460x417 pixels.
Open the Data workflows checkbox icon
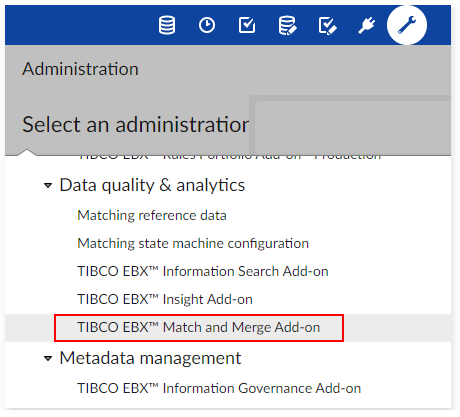point(247,25)
